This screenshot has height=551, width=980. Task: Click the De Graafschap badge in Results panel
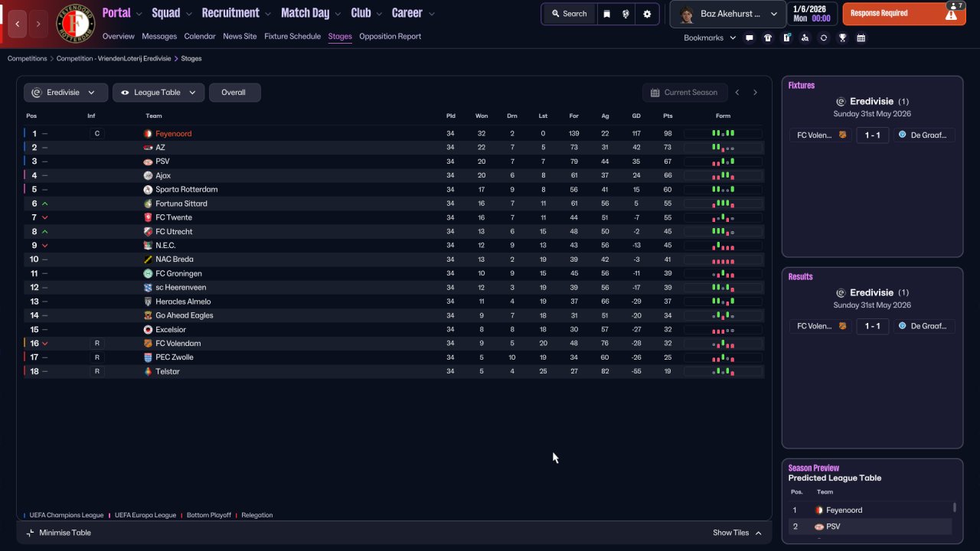coord(902,326)
